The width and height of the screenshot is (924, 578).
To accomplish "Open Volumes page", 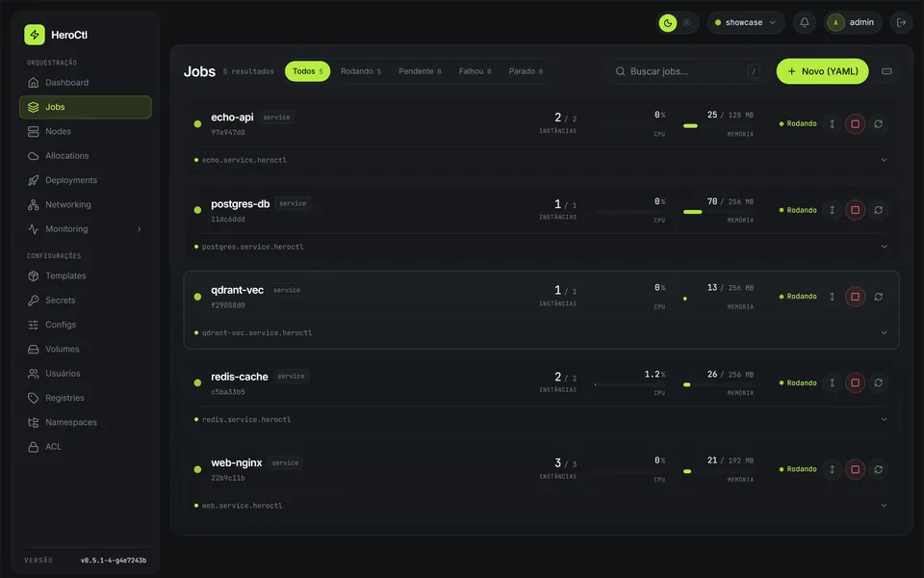I will click(x=85, y=349).
